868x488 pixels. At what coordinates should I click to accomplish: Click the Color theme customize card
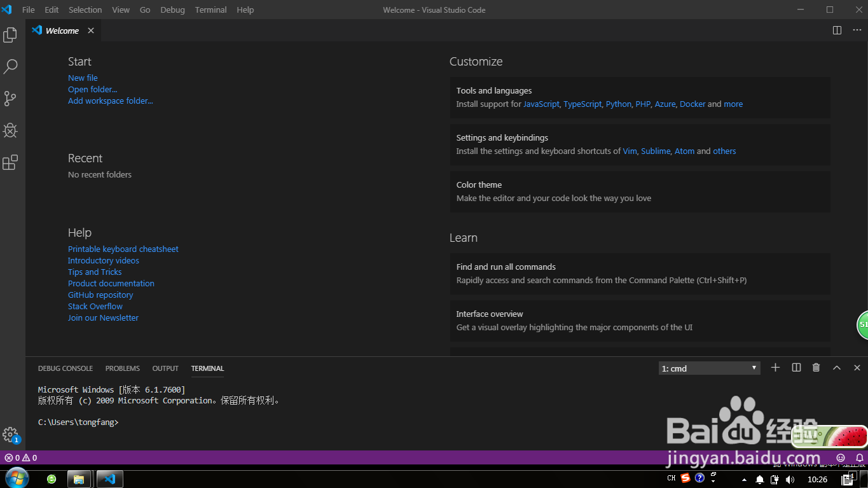tap(640, 192)
